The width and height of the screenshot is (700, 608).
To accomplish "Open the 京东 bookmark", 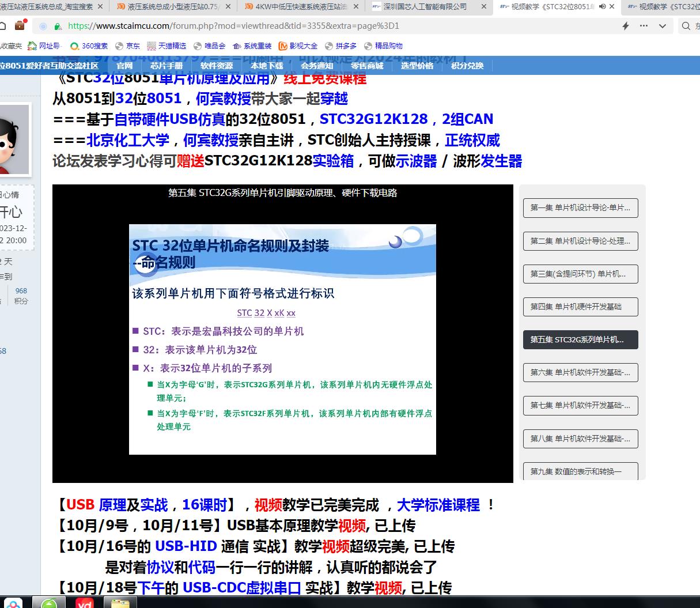I will [127, 46].
